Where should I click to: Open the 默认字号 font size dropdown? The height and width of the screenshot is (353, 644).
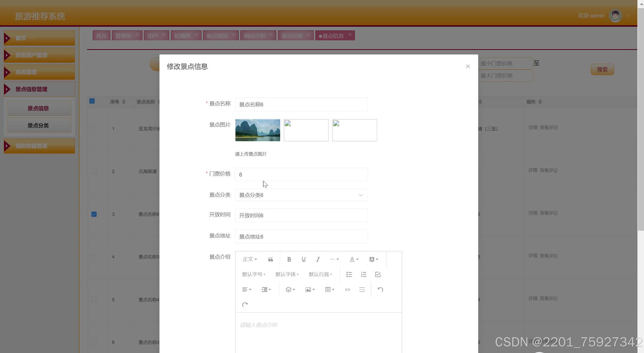[254, 274]
